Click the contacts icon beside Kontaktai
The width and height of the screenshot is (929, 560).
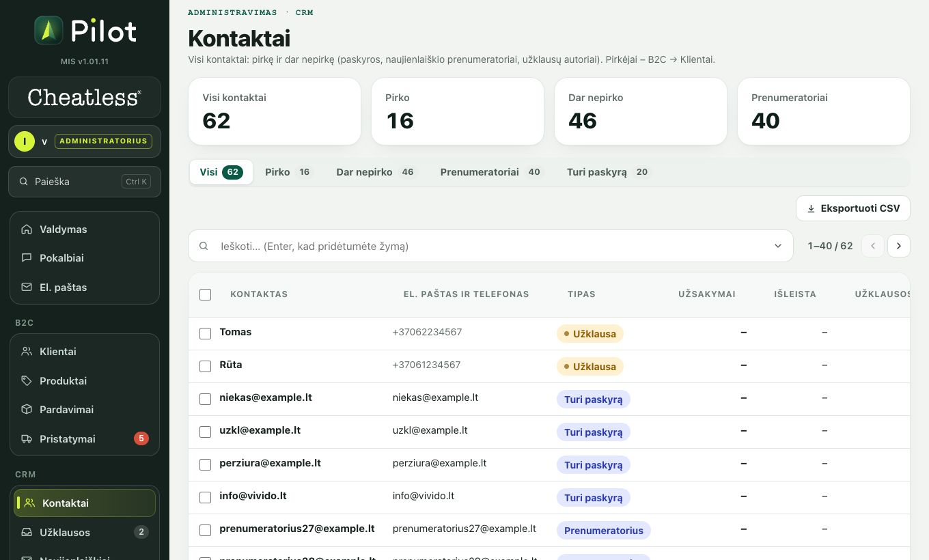[x=29, y=503]
